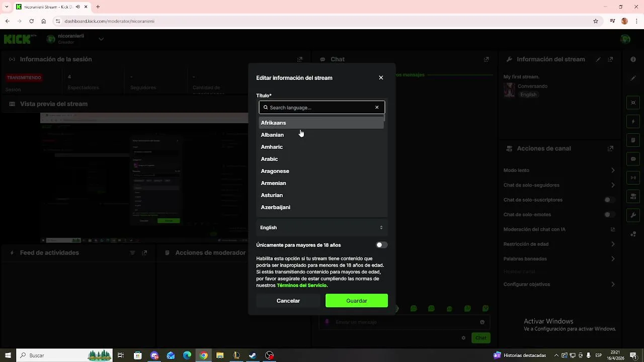Screen dimensions: 644x362
Task: Click sidebar pencil edit icon
Action: pos(633,78)
